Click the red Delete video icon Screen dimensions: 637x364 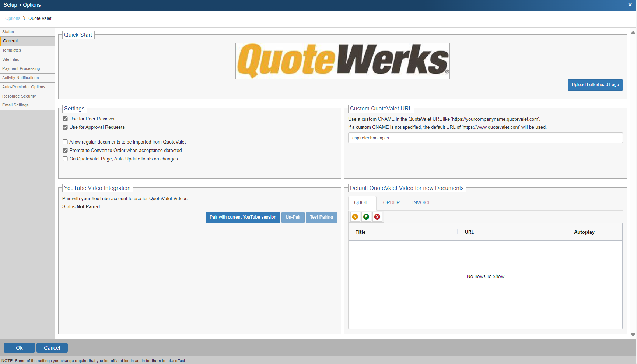377,217
